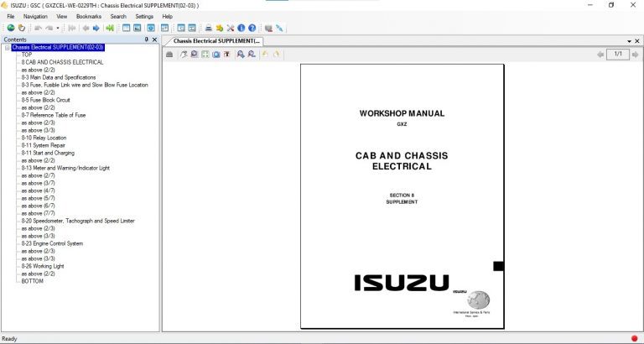Close the Contents panel
The image size is (644, 344).
click(x=154, y=39)
